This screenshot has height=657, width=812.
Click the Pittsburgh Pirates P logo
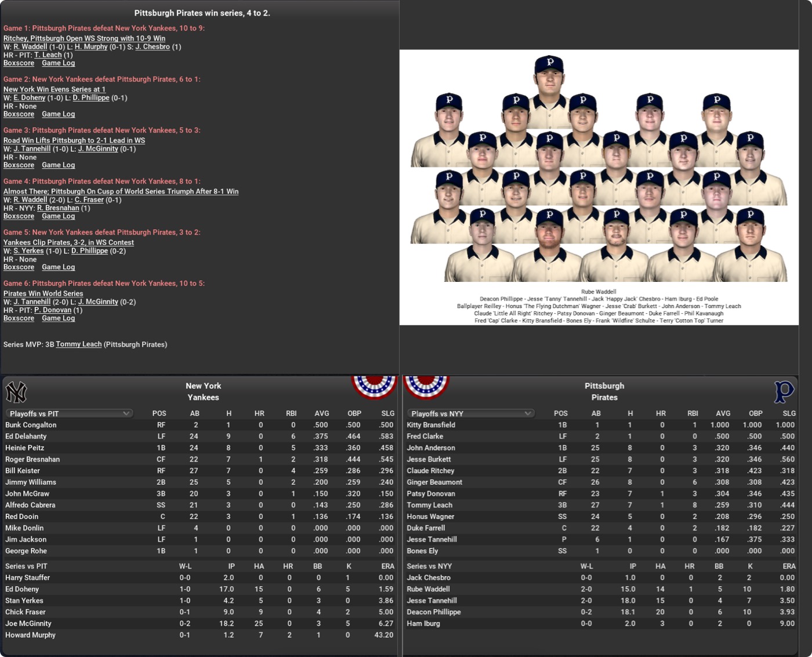coord(784,392)
